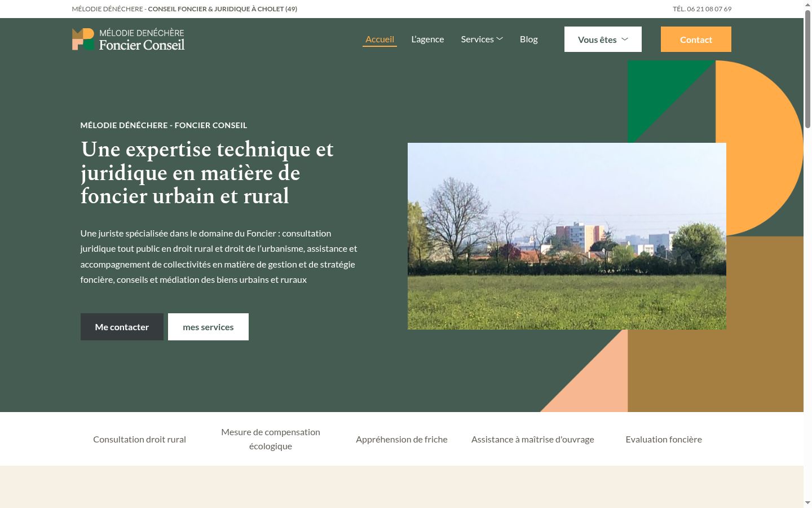Click the Me contacter button
This screenshot has width=812, height=508.
coord(122,327)
